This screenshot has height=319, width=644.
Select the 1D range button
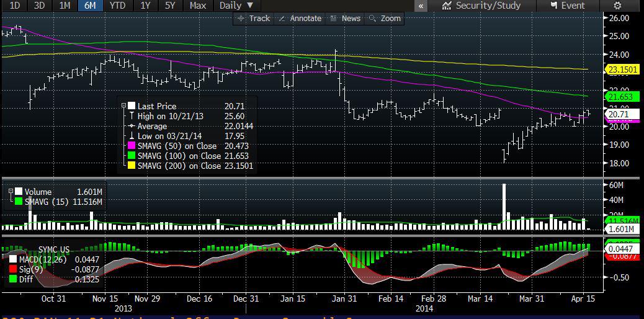click(x=15, y=6)
